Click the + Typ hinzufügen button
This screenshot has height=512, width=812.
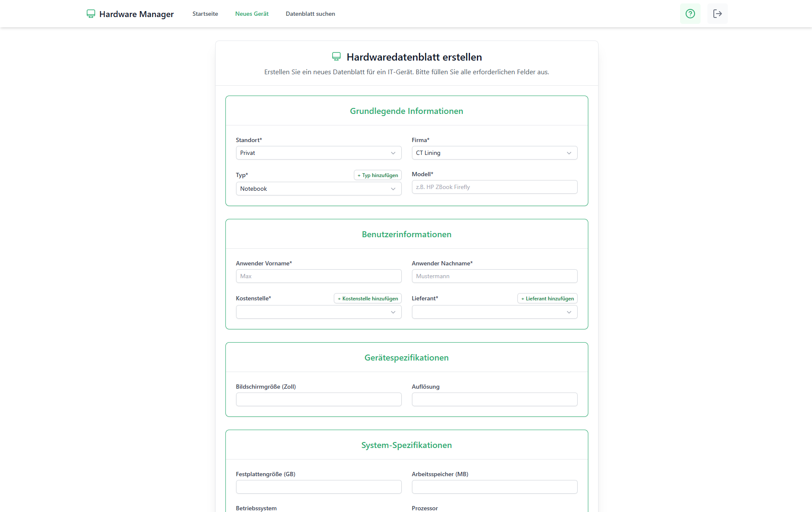tap(378, 175)
